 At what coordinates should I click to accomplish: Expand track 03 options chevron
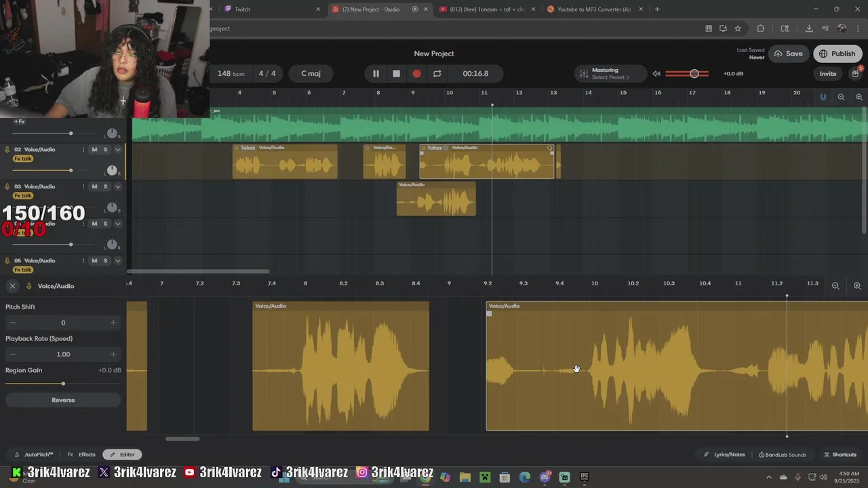click(117, 186)
